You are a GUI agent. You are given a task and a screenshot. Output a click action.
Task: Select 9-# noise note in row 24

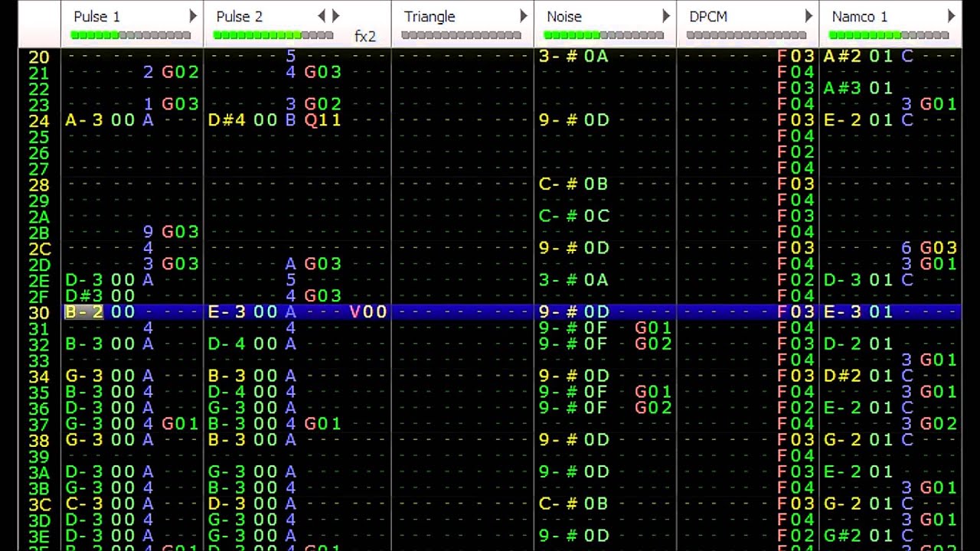(x=558, y=120)
